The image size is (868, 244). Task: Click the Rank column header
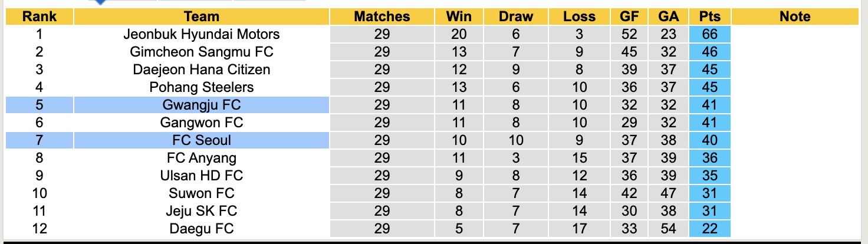click(x=39, y=17)
